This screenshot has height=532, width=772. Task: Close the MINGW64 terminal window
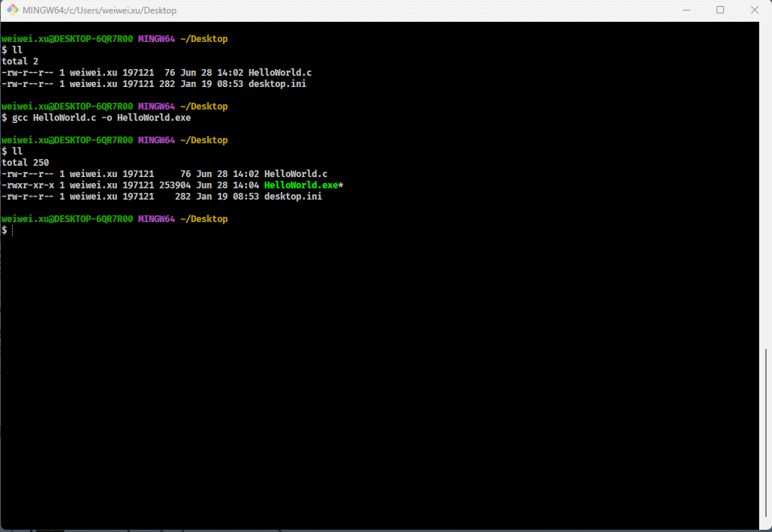pos(754,11)
